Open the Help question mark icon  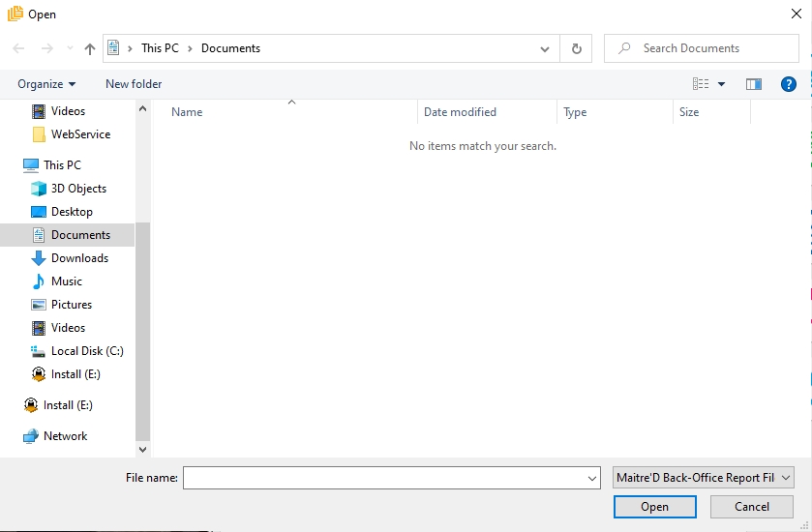tap(789, 84)
